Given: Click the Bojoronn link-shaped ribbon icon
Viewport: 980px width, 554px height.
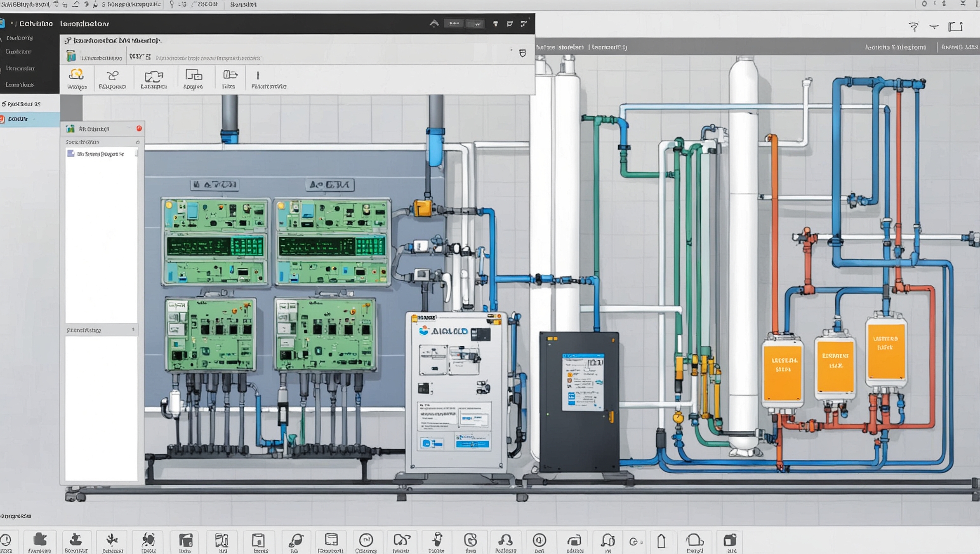Looking at the screenshot, I should point(112,75).
